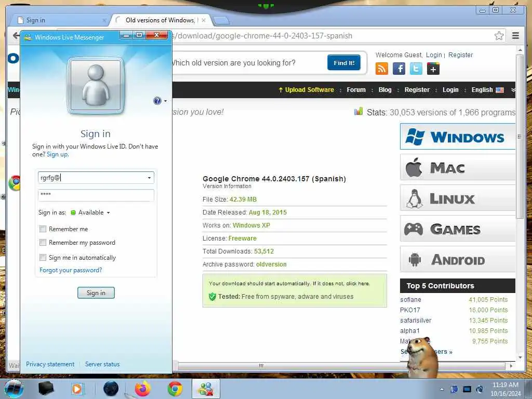The width and height of the screenshot is (532, 399).
Task: Open the Facebook icon link
Action: (x=399, y=69)
